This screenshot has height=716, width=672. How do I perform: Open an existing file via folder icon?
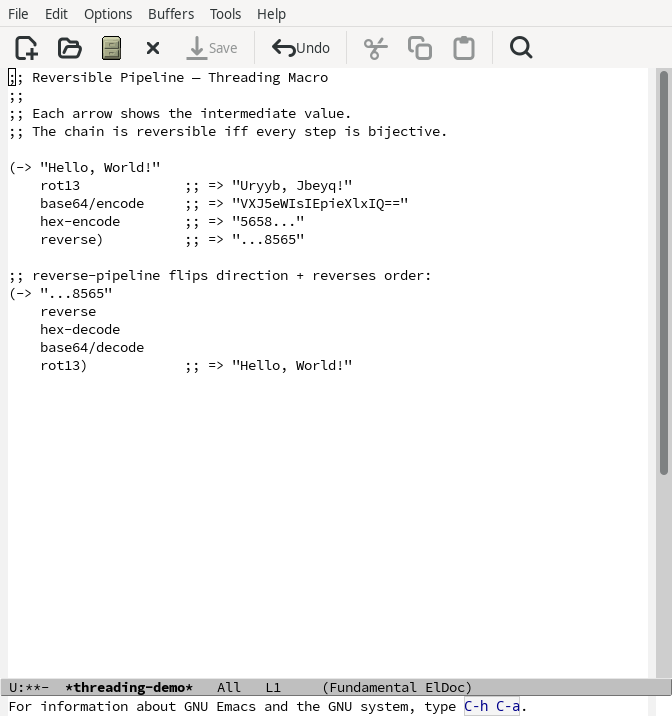pos(69,48)
